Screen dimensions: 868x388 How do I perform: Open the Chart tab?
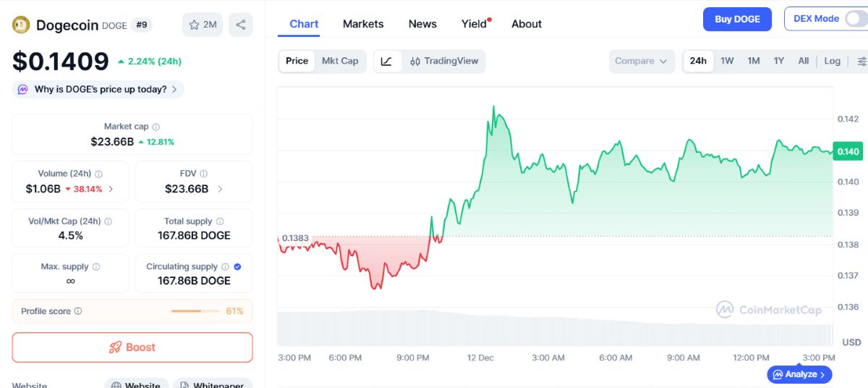(304, 24)
